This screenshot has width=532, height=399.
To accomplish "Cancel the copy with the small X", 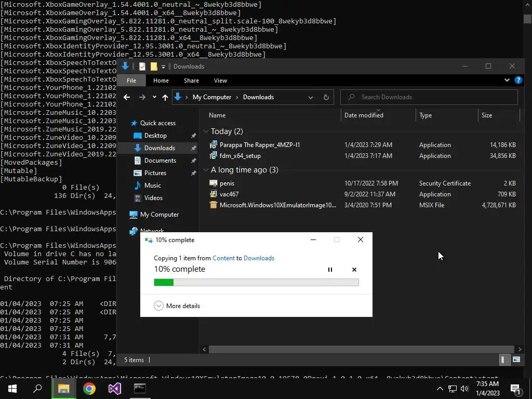I will [x=354, y=270].
